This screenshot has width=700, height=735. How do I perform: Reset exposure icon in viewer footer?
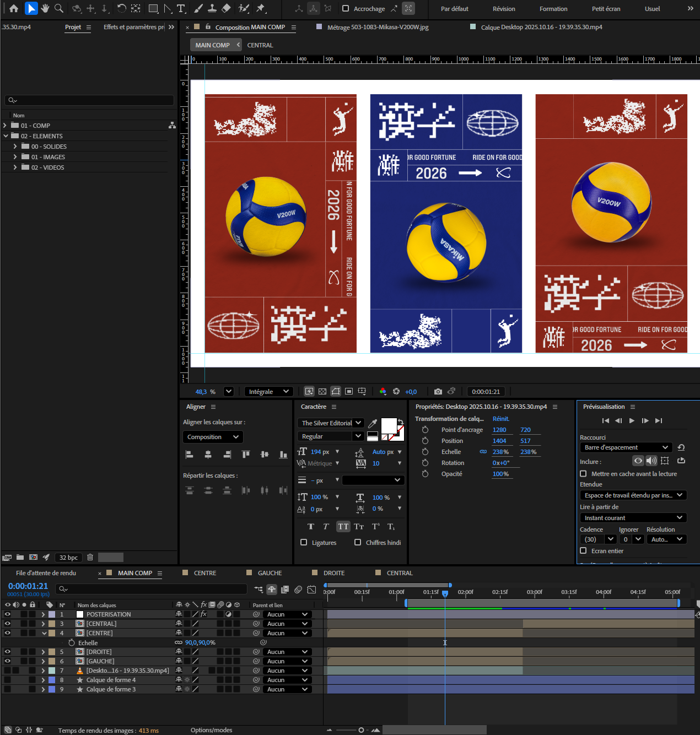[396, 392]
